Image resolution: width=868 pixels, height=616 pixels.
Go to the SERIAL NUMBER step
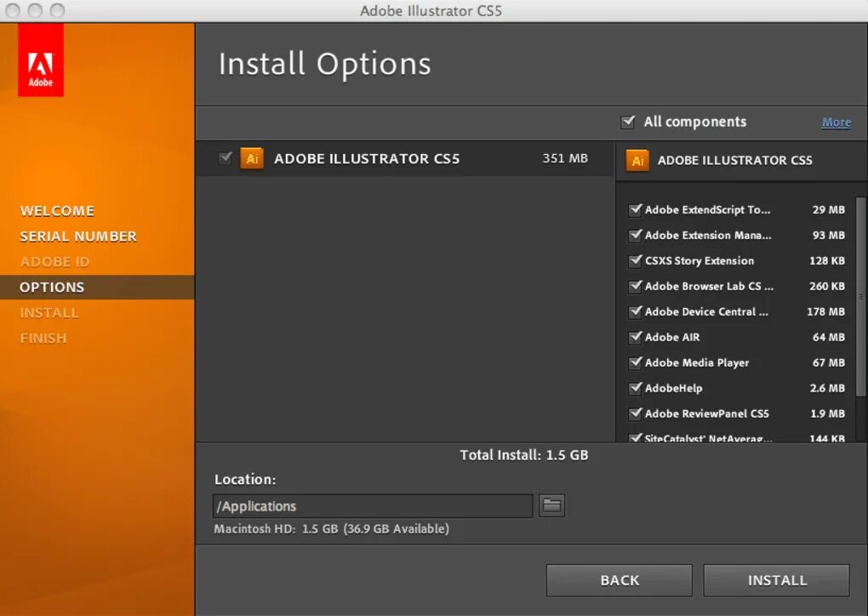coord(78,237)
